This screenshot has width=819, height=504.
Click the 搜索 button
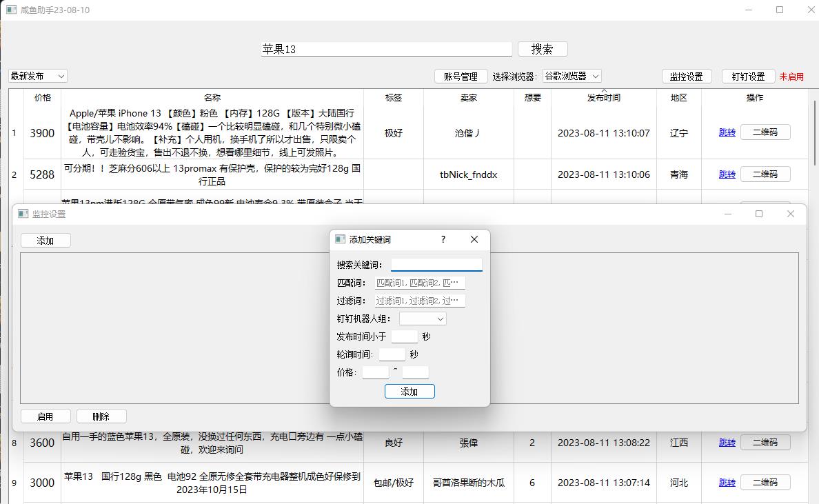[543, 49]
